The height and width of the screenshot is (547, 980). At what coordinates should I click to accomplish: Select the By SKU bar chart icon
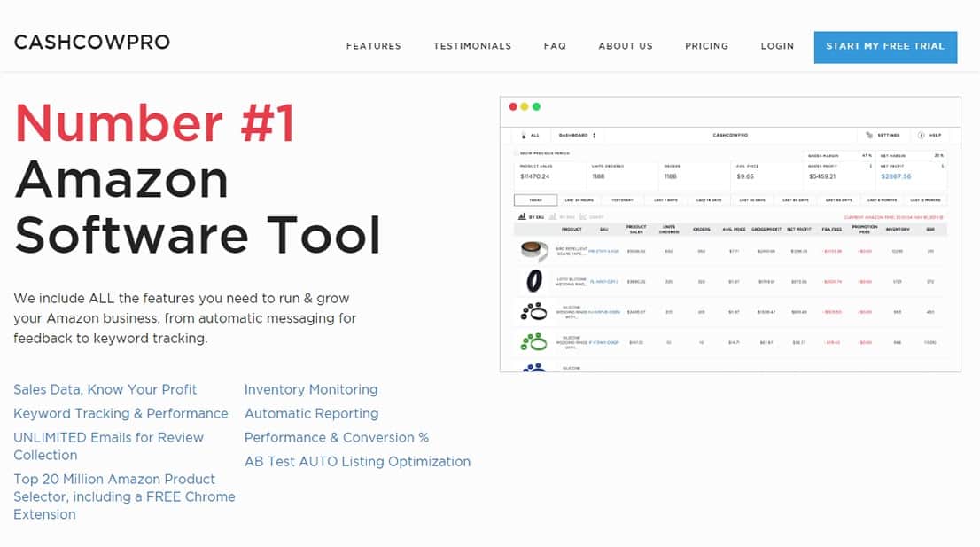coord(520,215)
